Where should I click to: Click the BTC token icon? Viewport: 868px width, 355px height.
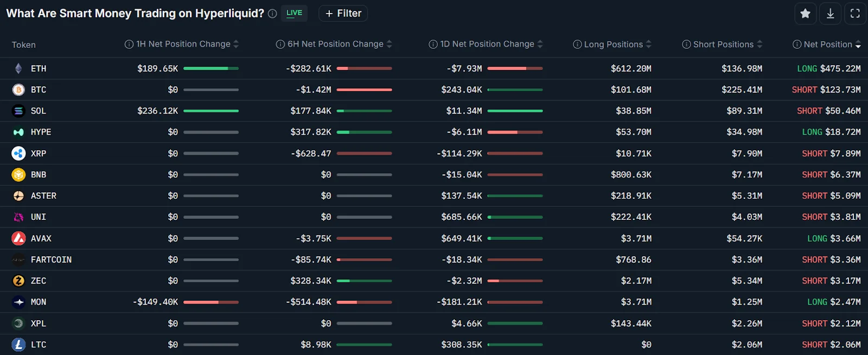pos(18,90)
